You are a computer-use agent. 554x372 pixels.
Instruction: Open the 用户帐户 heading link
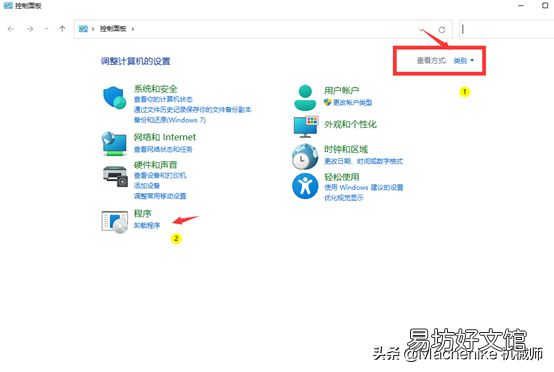tap(342, 91)
